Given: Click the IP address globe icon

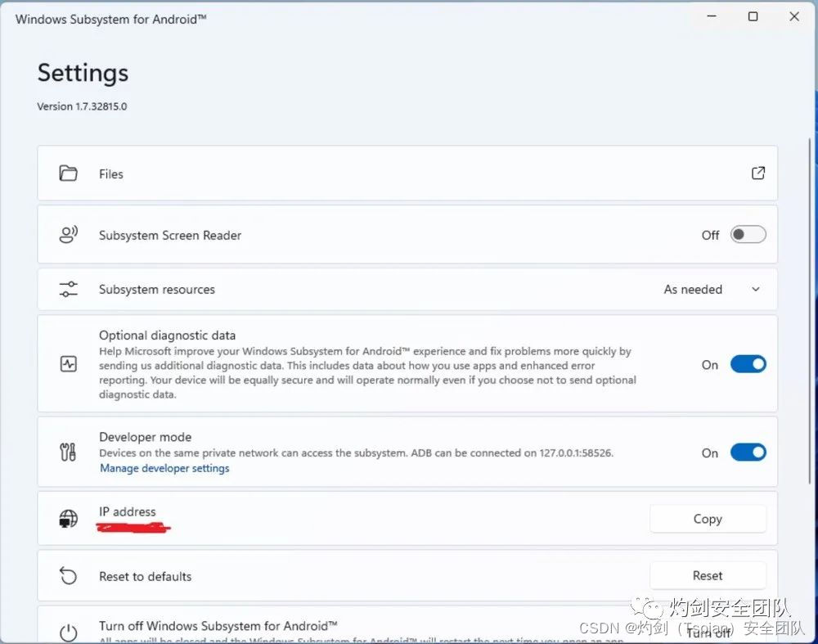Looking at the screenshot, I should tap(69, 519).
